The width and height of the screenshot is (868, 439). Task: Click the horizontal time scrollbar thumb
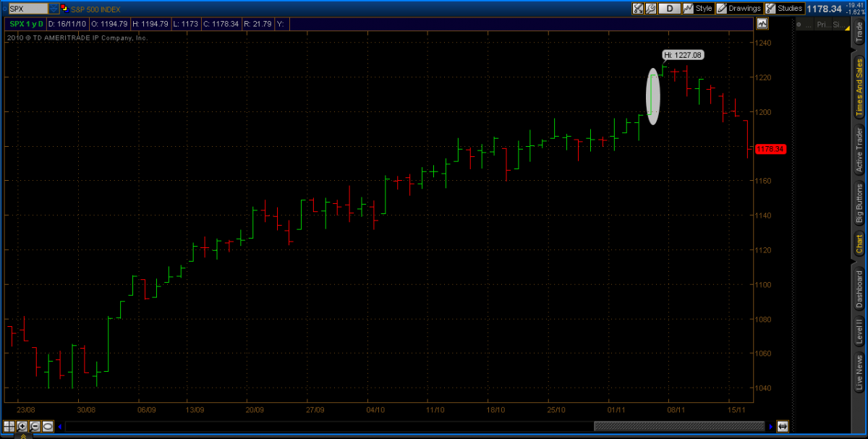678,427
